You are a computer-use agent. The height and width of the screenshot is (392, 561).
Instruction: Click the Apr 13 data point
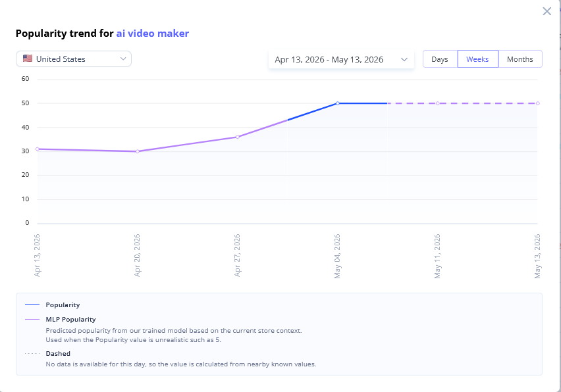pos(38,149)
